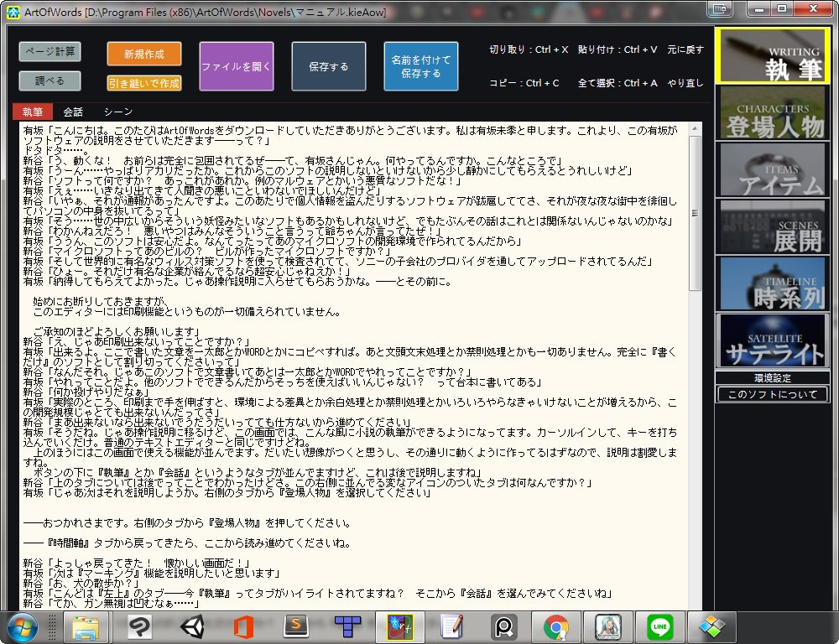This screenshot has height=644, width=839.
Task: Click the line starting '新谷「よっしゃ戻ってきた！'
Action: click(x=137, y=563)
